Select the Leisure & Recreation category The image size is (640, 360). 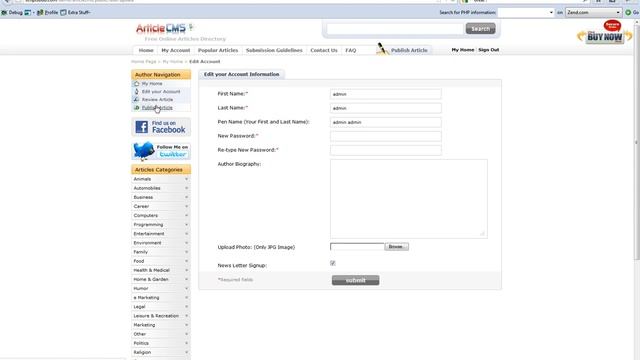[156, 316]
